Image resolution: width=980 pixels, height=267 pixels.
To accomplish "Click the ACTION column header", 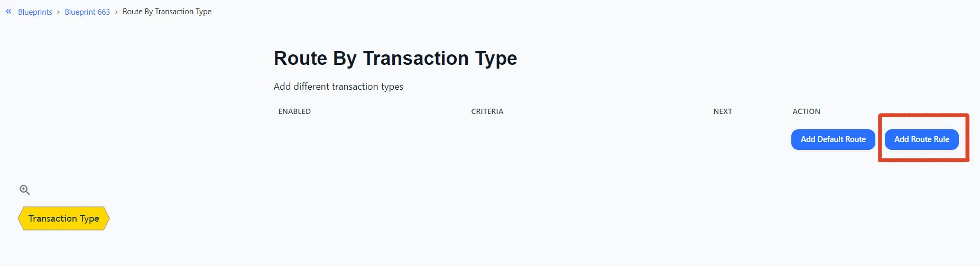I will click(806, 111).
